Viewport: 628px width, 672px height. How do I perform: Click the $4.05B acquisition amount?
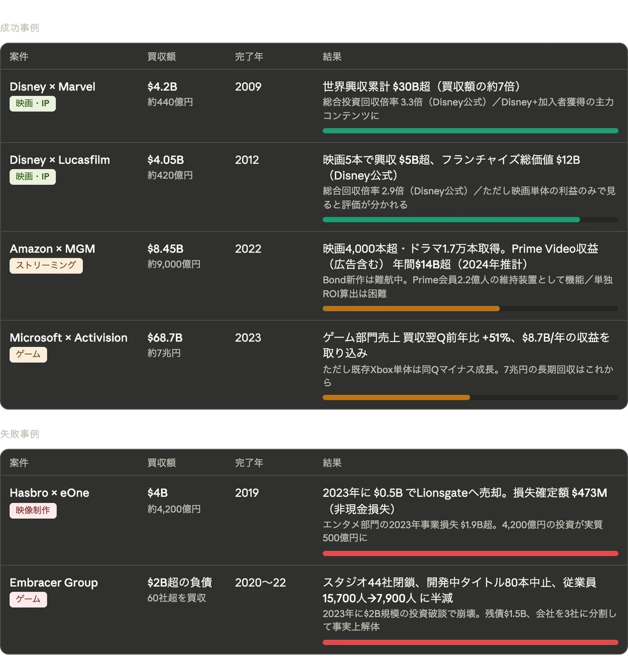(x=165, y=160)
